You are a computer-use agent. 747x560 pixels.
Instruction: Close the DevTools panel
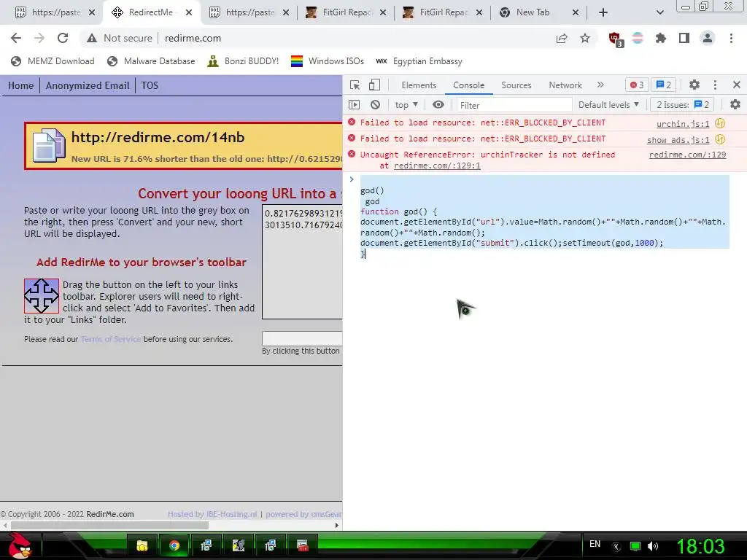(737, 85)
